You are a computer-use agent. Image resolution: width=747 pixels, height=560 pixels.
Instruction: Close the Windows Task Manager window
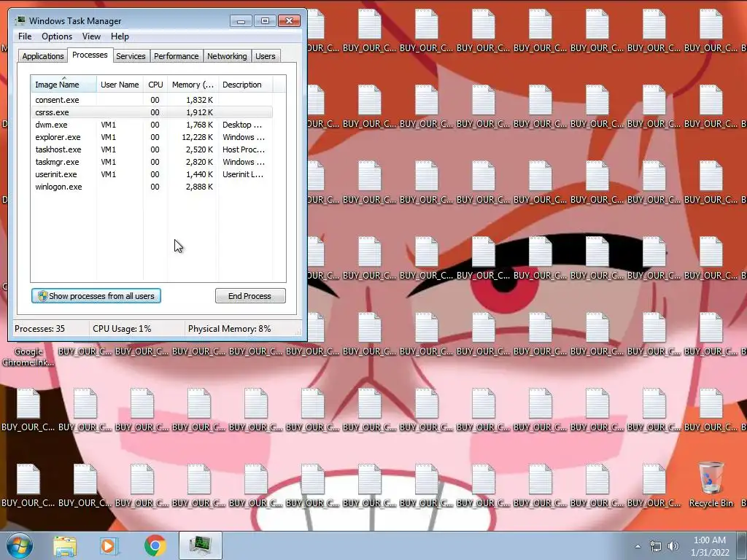289,21
